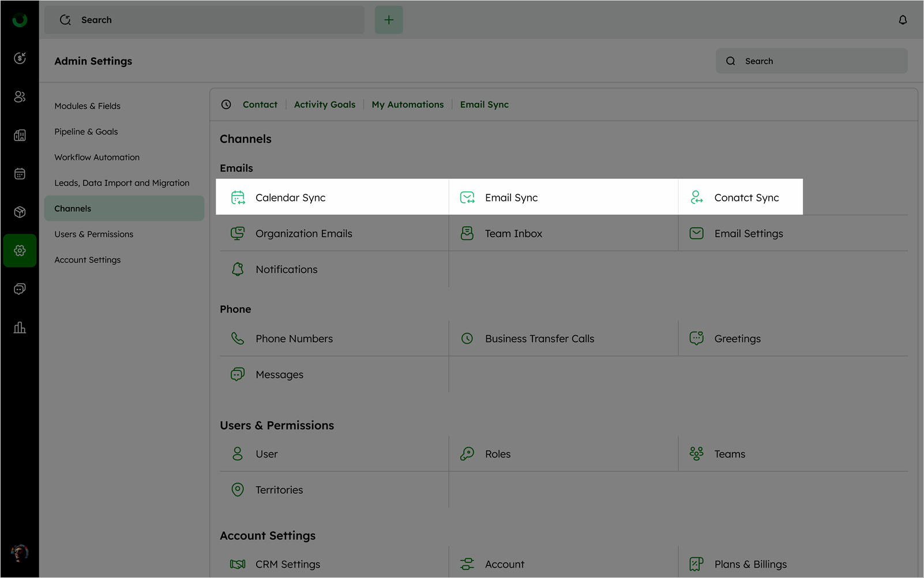Open notifications bell in top bar
The width and height of the screenshot is (924, 578).
point(903,20)
